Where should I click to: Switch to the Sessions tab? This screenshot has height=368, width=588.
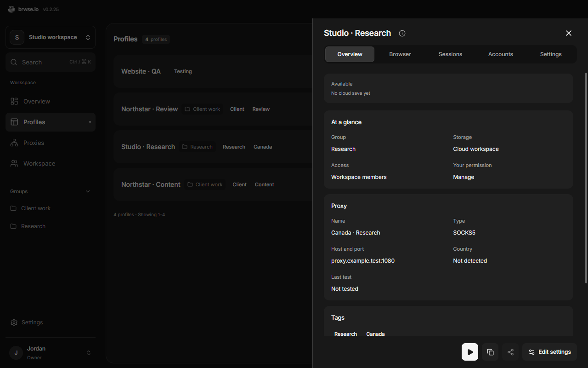pos(450,54)
